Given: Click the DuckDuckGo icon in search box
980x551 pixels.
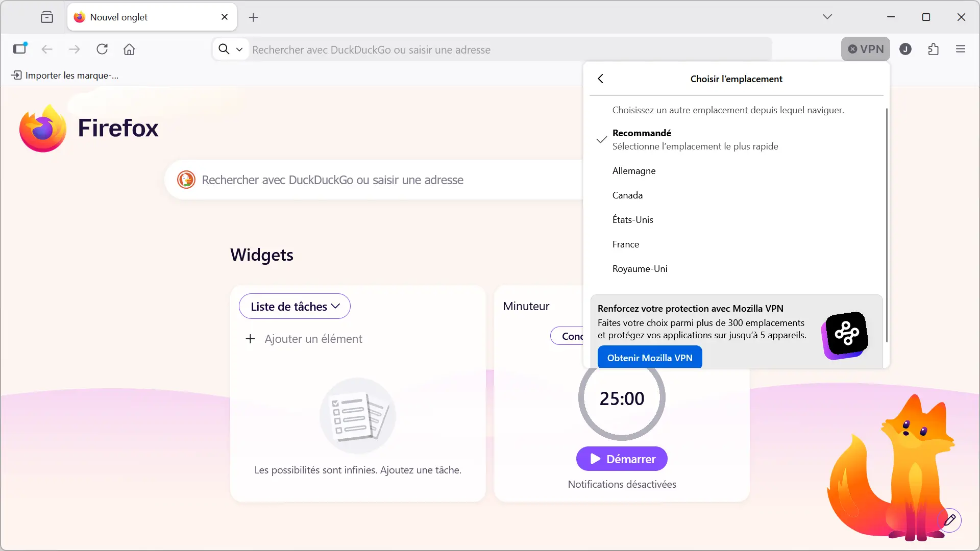Looking at the screenshot, I should pyautogui.click(x=186, y=180).
